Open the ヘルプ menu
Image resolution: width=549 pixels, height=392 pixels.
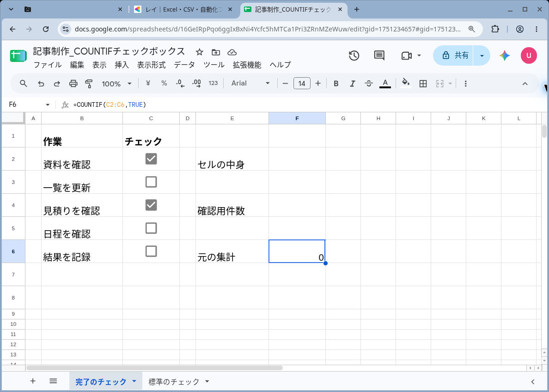(280, 65)
